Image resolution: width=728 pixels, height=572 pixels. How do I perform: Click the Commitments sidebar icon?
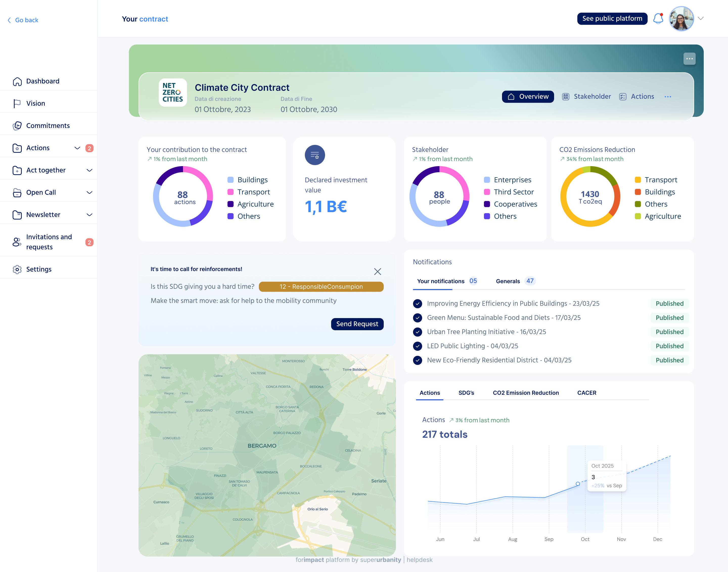(17, 126)
